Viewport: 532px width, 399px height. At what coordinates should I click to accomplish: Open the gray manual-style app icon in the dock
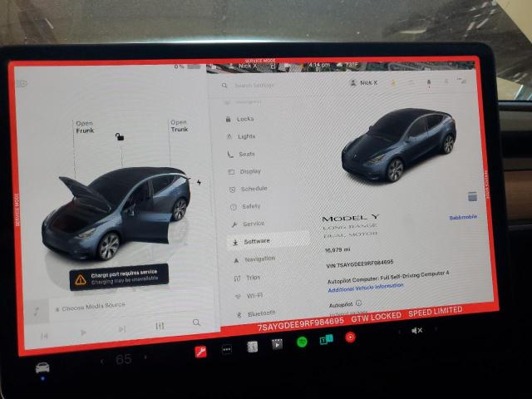tap(252, 347)
